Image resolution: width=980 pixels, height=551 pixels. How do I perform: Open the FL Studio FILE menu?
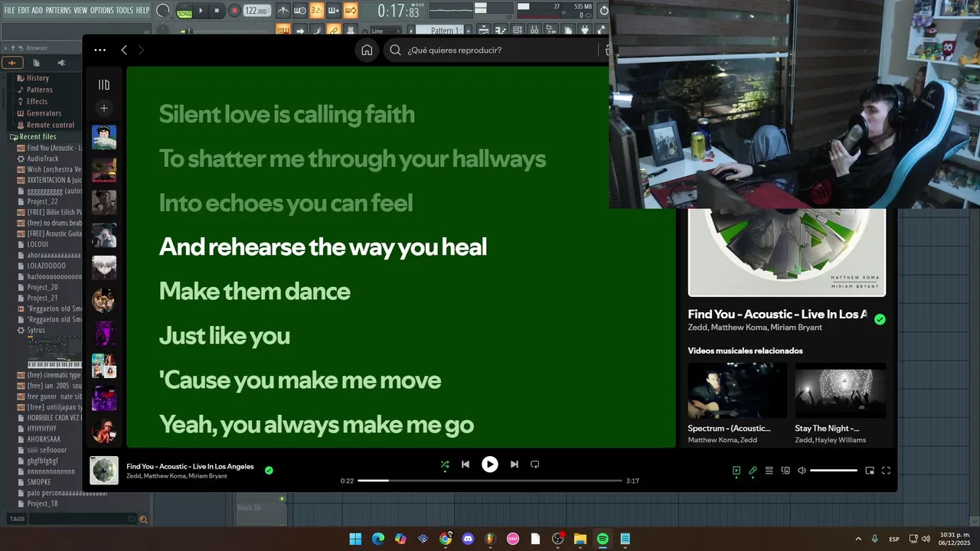(x=9, y=11)
